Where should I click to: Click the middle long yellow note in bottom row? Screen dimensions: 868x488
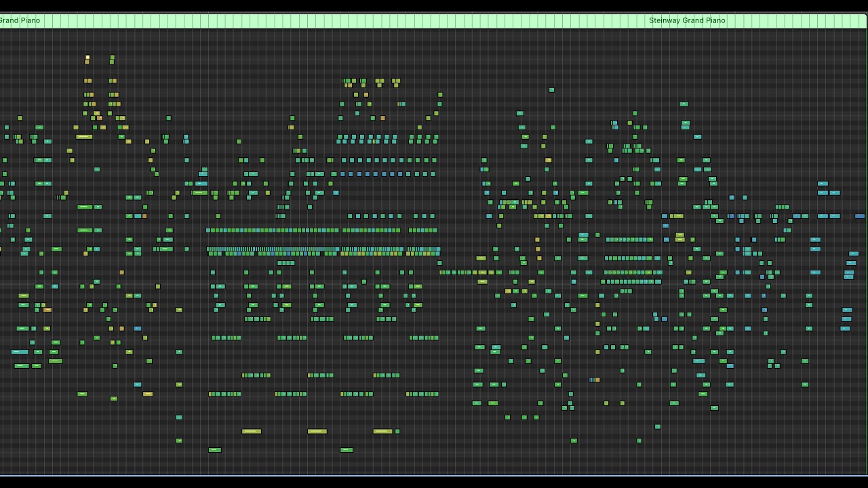pos(317,431)
